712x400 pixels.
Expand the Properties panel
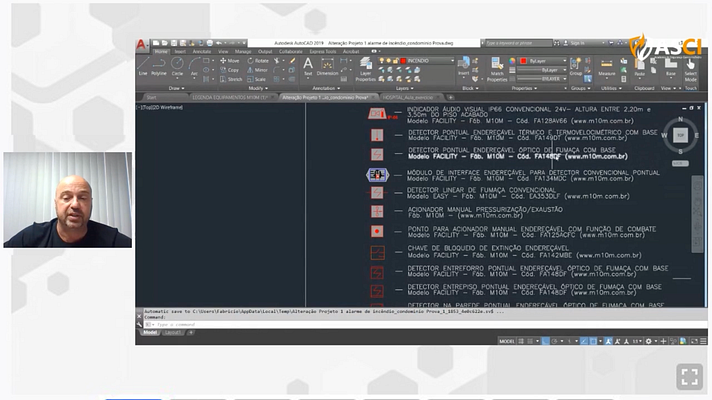(524, 88)
